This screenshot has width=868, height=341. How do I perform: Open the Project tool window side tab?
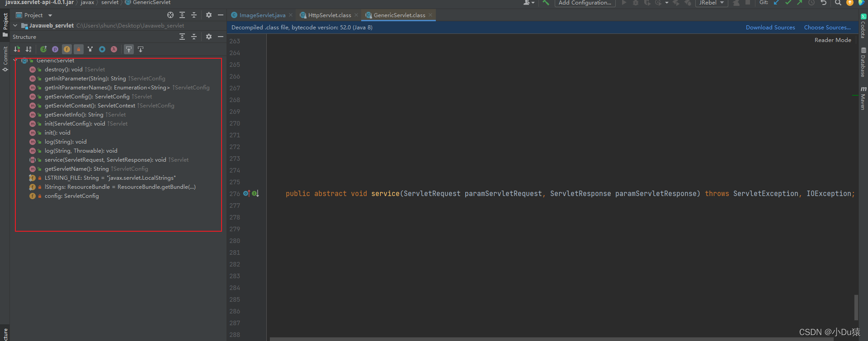coord(5,25)
